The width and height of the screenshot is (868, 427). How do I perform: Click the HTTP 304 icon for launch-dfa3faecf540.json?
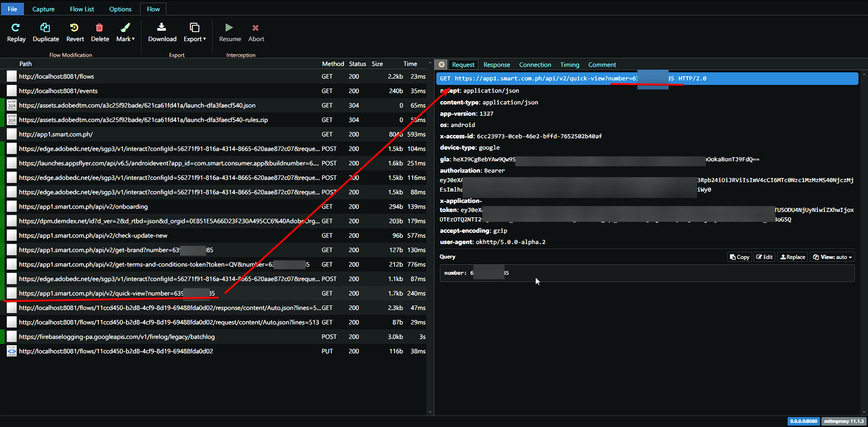point(12,105)
